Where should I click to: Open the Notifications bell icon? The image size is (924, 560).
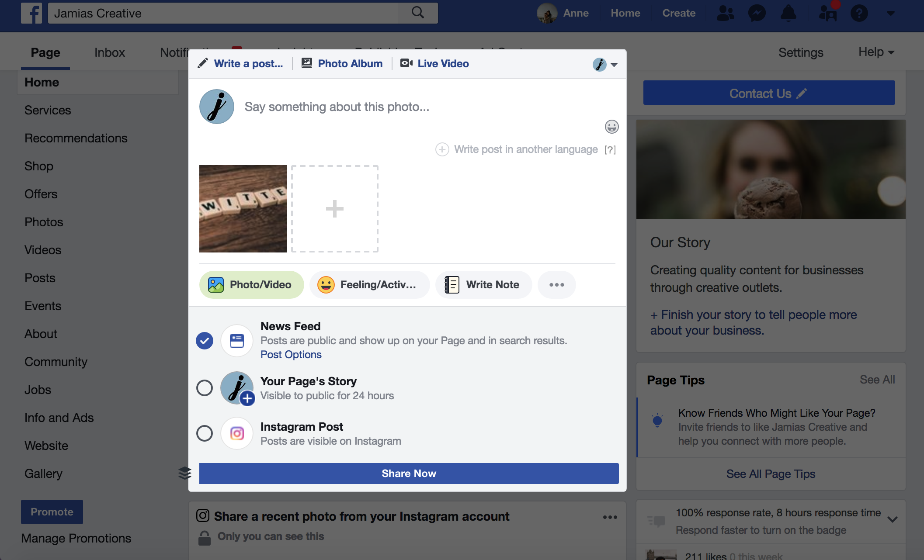pyautogui.click(x=789, y=13)
